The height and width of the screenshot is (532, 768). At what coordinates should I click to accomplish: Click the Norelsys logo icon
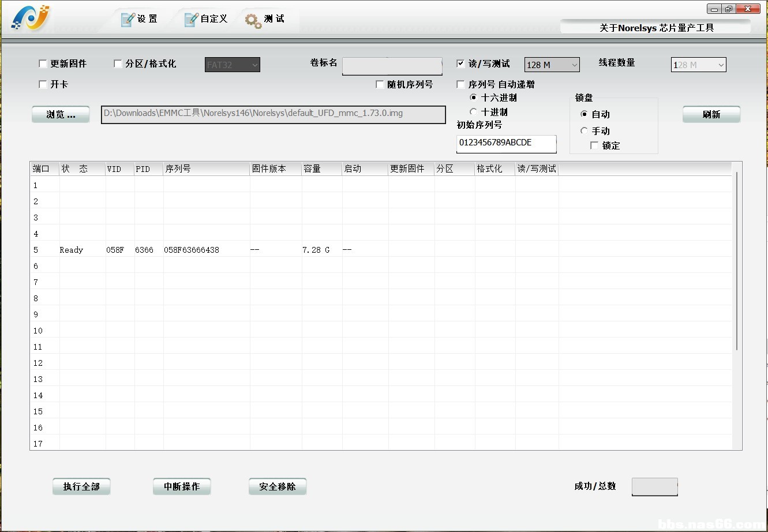[31, 18]
